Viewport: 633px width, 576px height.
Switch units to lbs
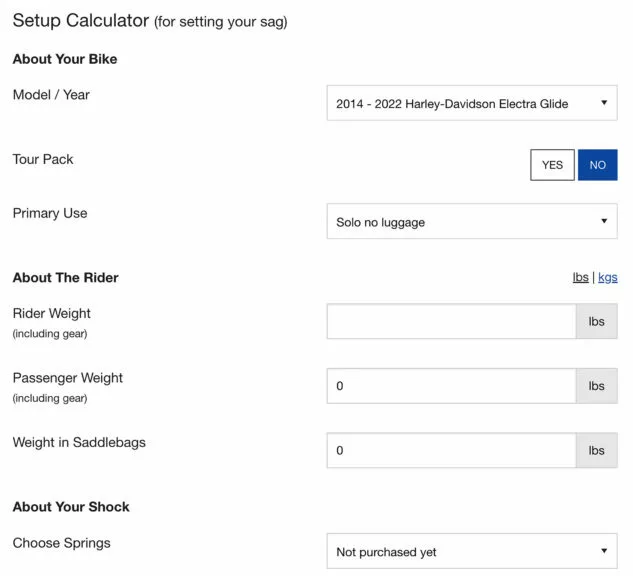(581, 277)
